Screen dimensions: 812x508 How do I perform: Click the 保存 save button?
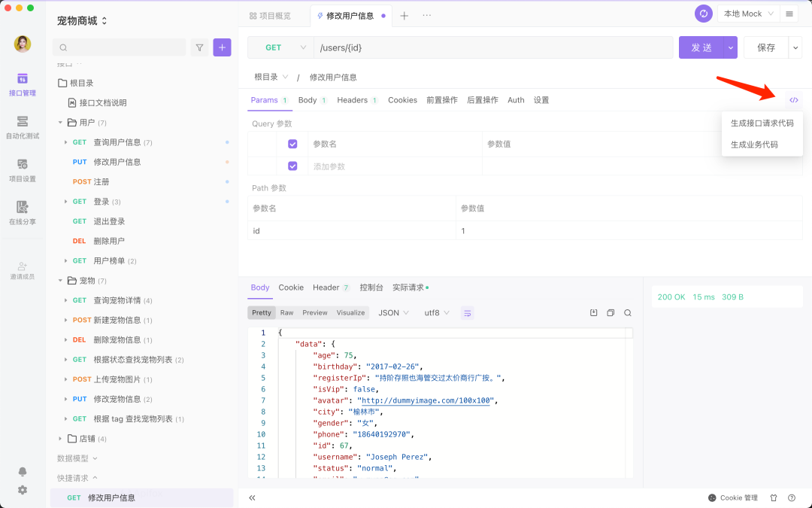[x=765, y=47]
